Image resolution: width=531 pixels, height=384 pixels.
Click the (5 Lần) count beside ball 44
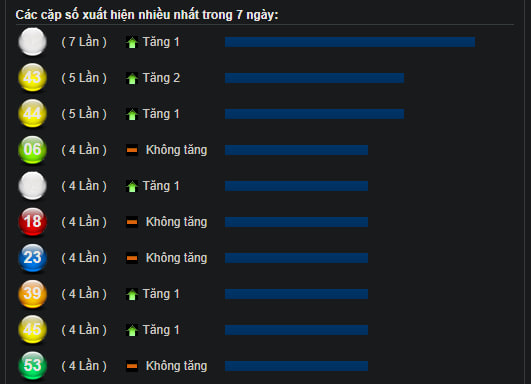coord(84,114)
